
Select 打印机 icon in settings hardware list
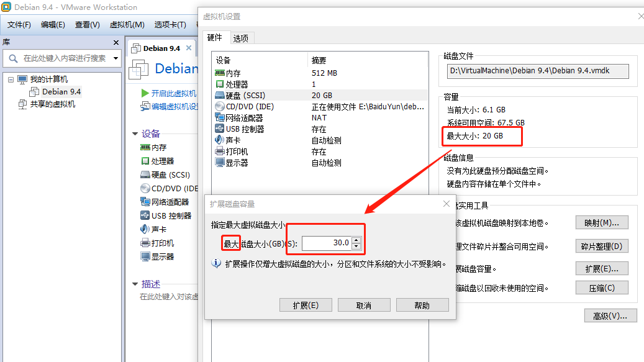click(x=220, y=151)
